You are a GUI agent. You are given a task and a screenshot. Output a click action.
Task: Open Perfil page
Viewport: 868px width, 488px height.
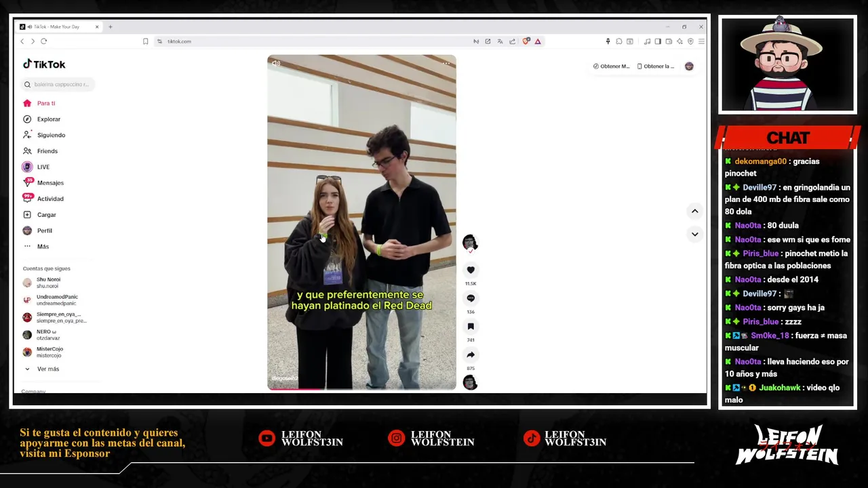point(37,230)
